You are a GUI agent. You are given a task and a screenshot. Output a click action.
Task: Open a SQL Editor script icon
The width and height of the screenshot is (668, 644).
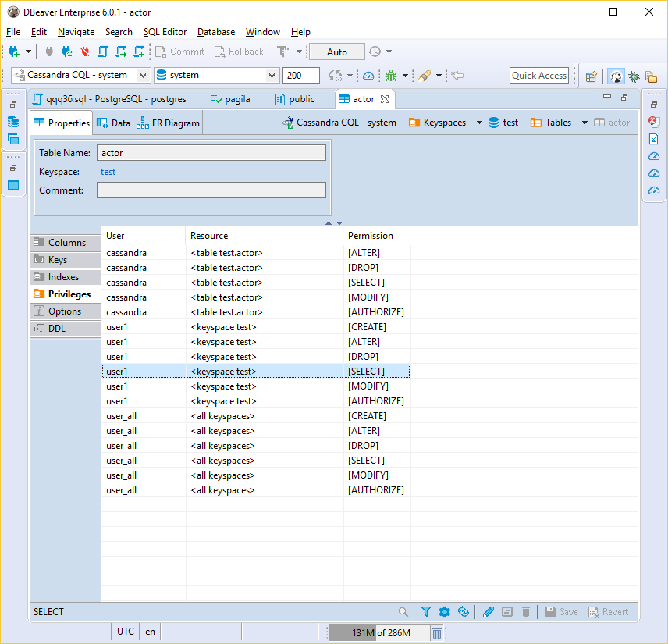pos(103,52)
